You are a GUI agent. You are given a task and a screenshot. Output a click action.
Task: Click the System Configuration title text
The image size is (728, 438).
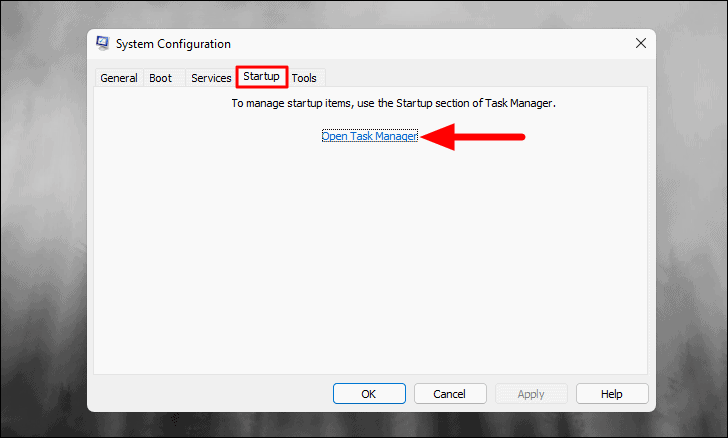173,44
